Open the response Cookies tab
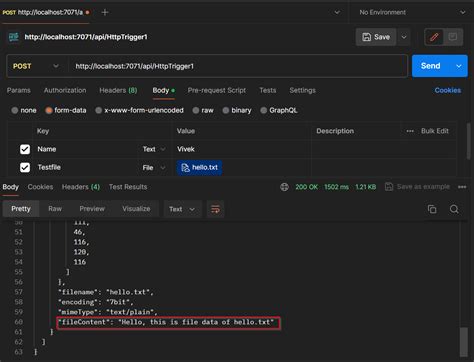The width and height of the screenshot is (474, 362). tap(40, 187)
